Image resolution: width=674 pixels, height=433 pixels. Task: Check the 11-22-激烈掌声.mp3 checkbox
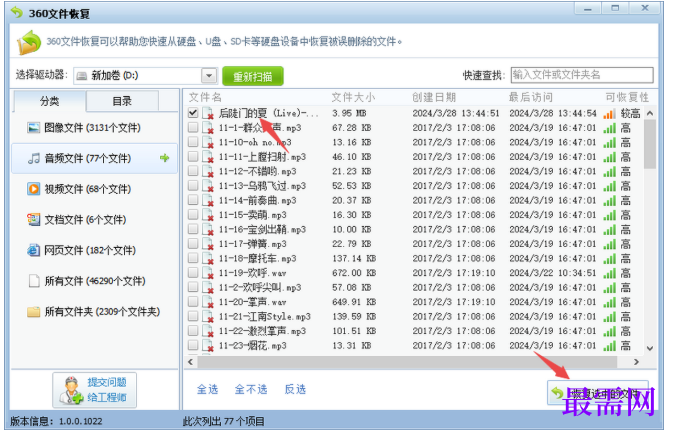(193, 331)
